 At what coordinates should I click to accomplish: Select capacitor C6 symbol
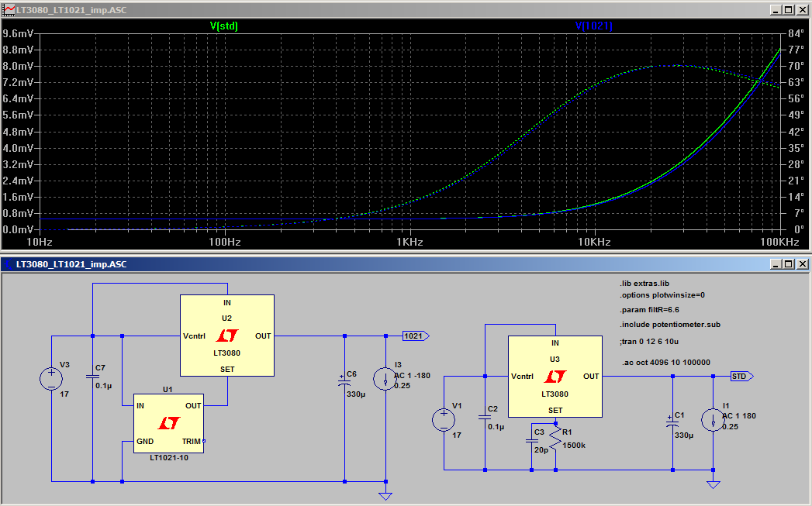(x=344, y=382)
